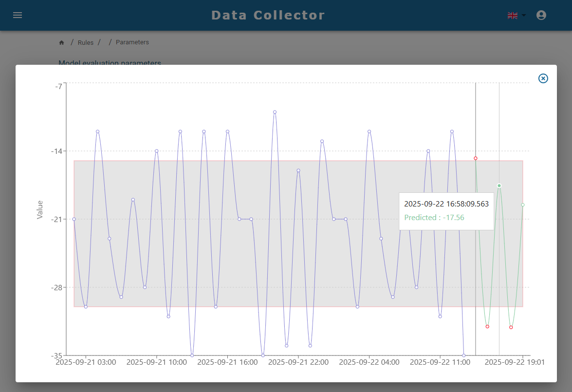Click the Predicted value tooltip box

tap(446, 211)
